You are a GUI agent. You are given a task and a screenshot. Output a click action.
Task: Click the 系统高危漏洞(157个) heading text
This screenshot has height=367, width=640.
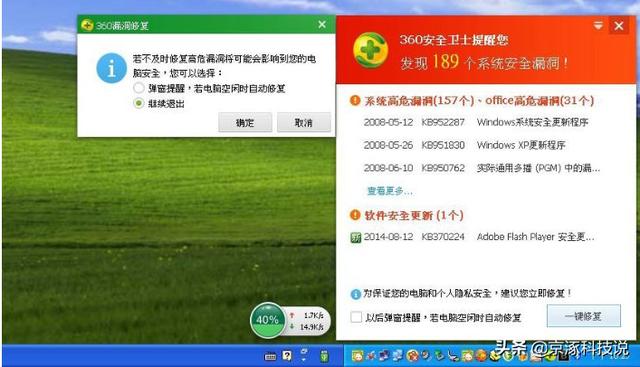click(x=419, y=100)
